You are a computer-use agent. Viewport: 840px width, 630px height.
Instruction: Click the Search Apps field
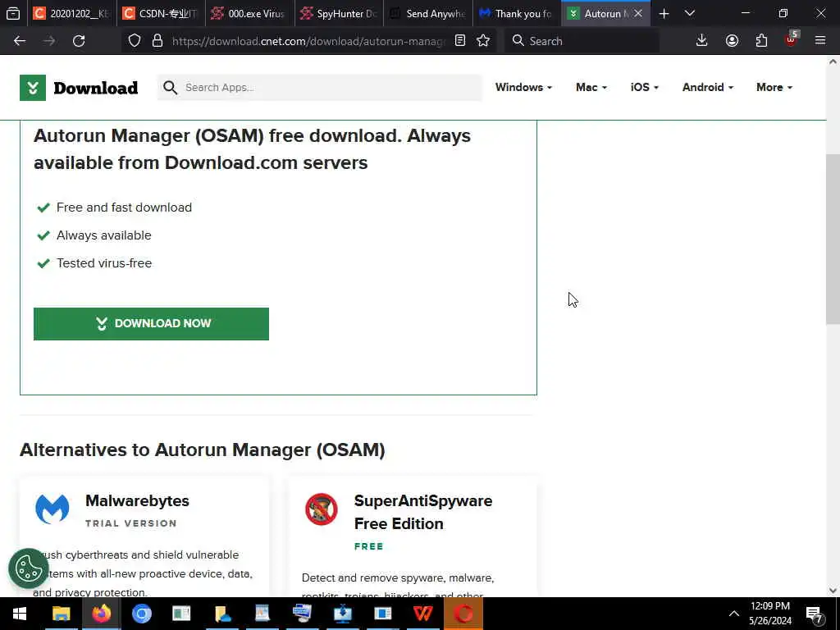point(320,87)
